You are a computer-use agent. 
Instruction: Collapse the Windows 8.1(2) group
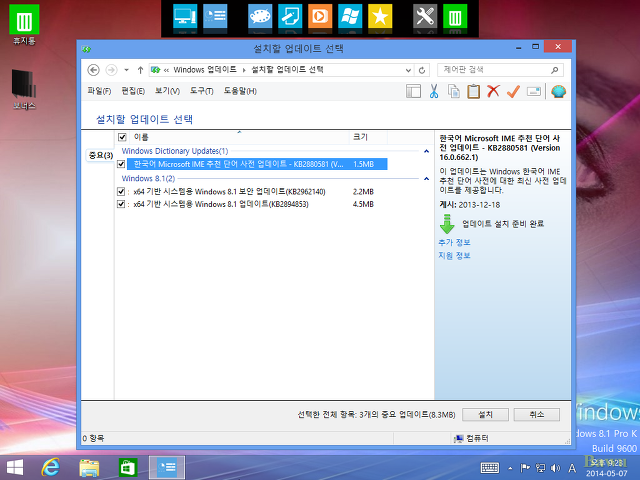(x=427, y=179)
